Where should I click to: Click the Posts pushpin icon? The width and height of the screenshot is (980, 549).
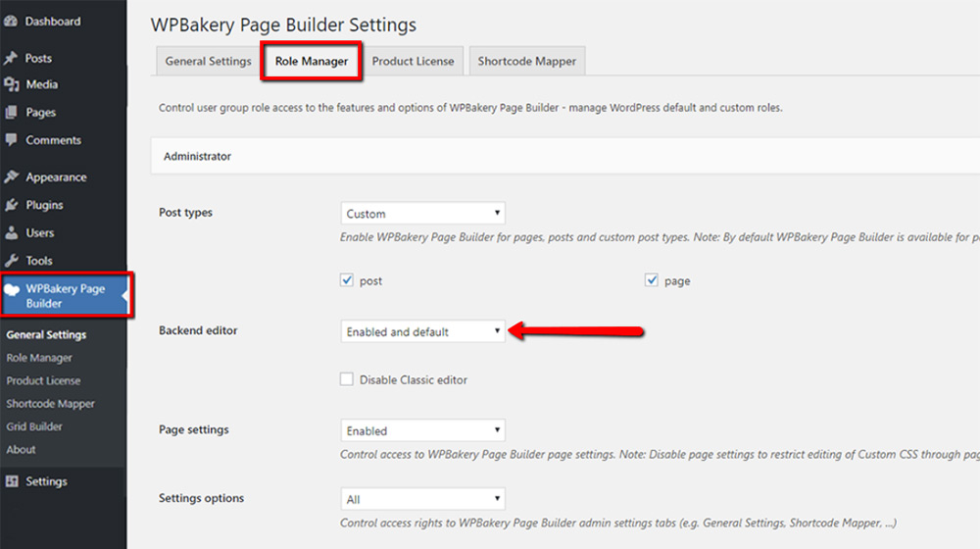pyautogui.click(x=11, y=58)
